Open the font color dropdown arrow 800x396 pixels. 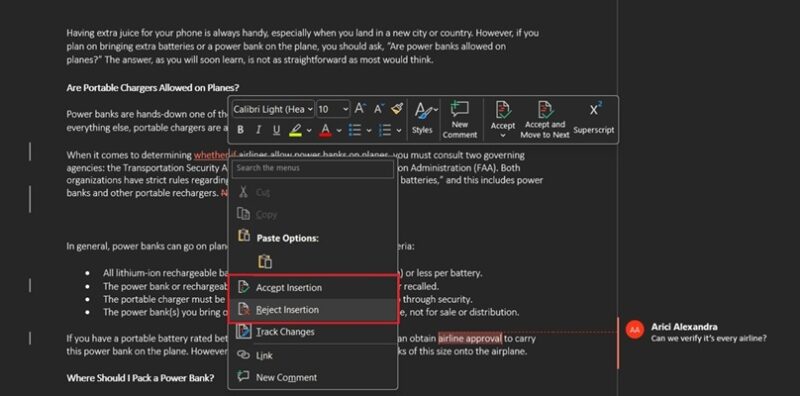339,131
